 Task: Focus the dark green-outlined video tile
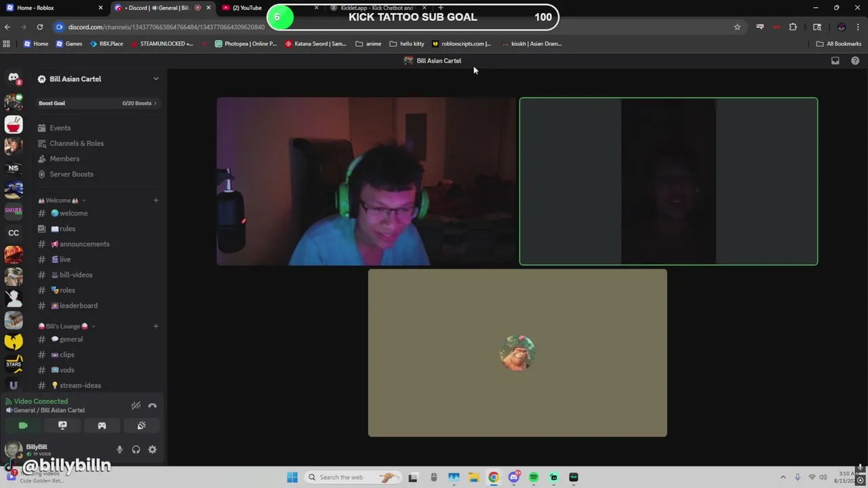click(669, 181)
